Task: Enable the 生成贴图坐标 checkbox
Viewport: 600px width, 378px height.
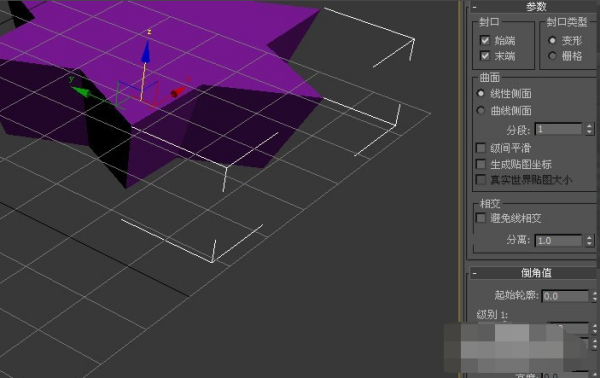Action: pos(481,164)
